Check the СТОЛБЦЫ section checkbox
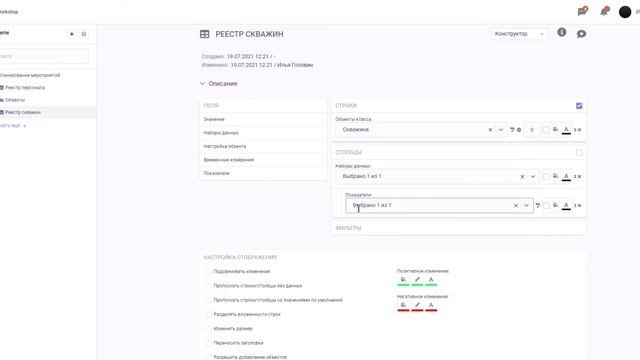The width and height of the screenshot is (640, 360). [x=579, y=153]
